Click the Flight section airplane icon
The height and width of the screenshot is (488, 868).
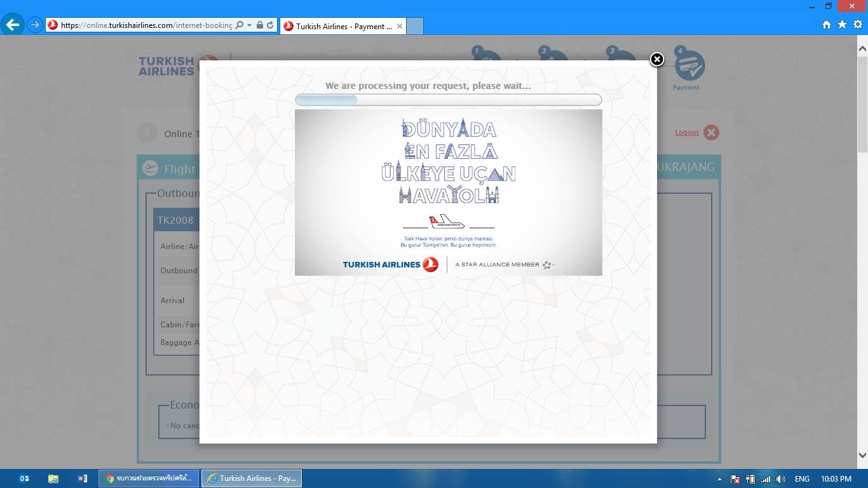(x=151, y=168)
